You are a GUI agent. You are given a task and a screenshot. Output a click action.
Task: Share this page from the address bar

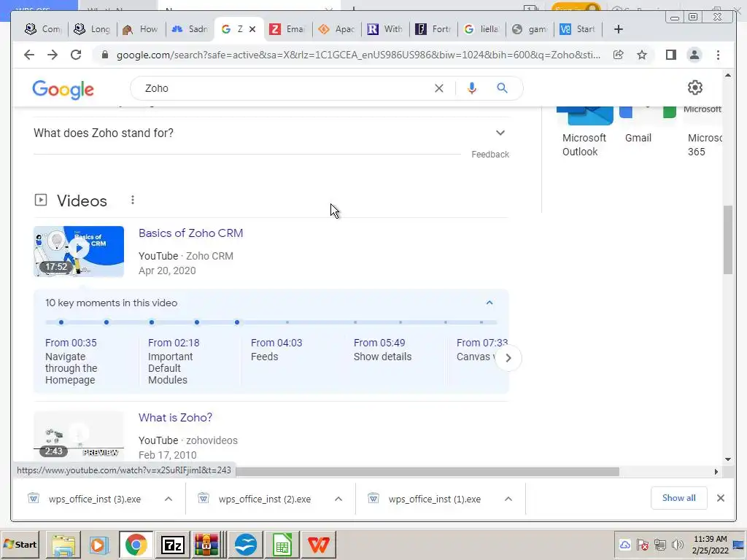(x=619, y=55)
